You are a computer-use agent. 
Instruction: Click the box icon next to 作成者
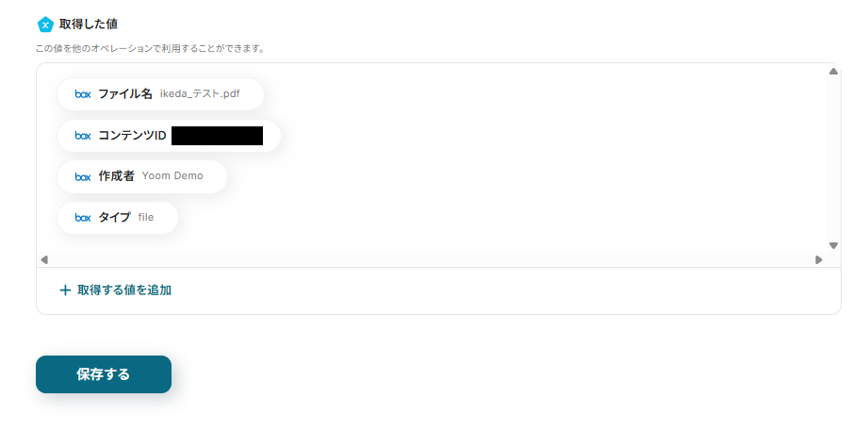[x=83, y=176]
